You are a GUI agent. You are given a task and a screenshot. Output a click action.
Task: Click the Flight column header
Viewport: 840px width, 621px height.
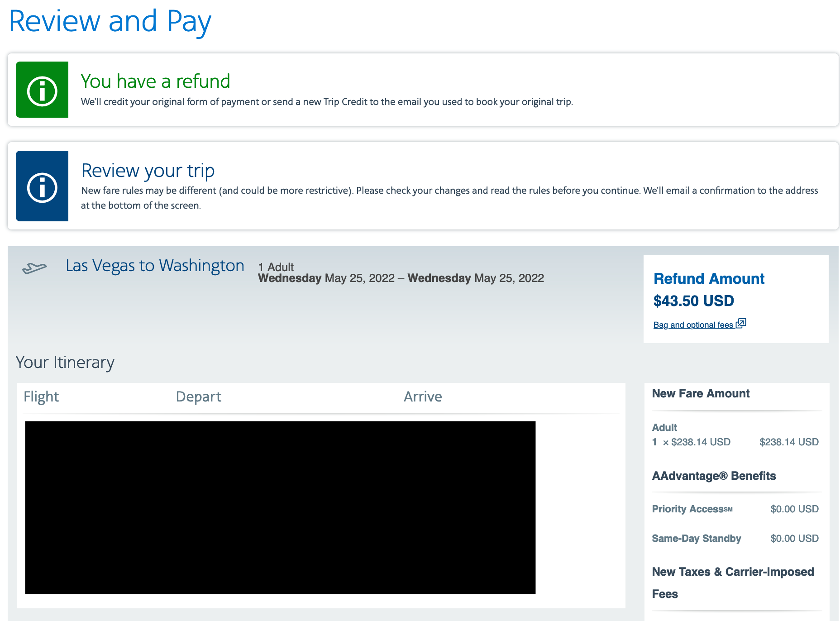point(41,397)
